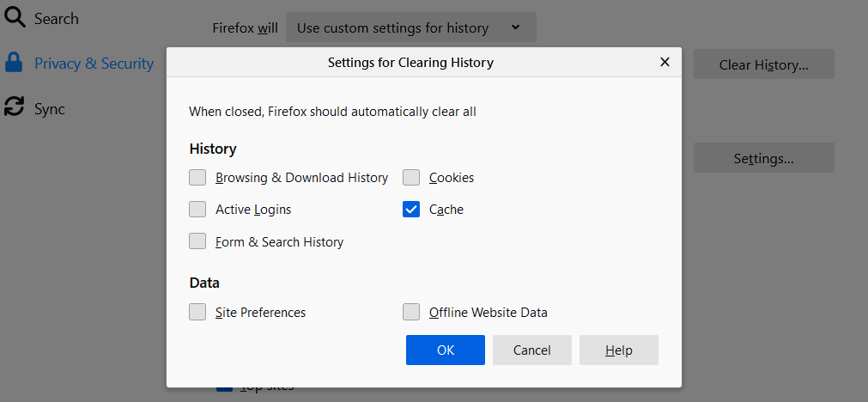Click the Clear History button
The width and height of the screenshot is (868, 402).
point(763,65)
